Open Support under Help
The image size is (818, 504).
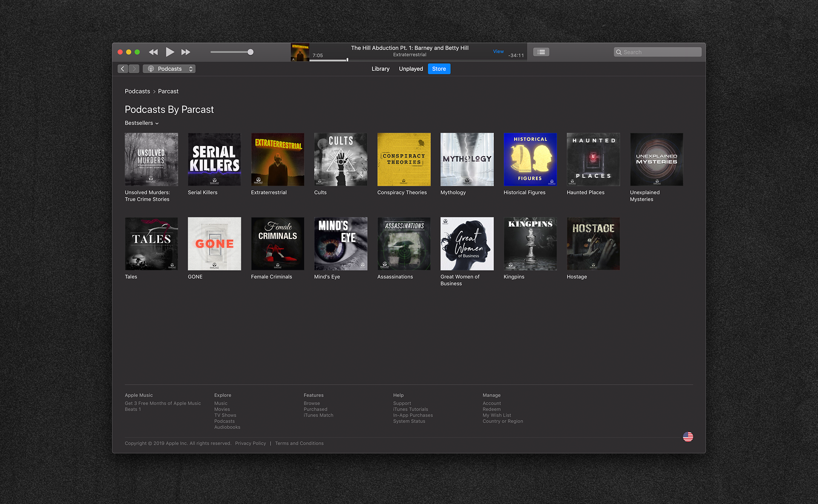402,403
